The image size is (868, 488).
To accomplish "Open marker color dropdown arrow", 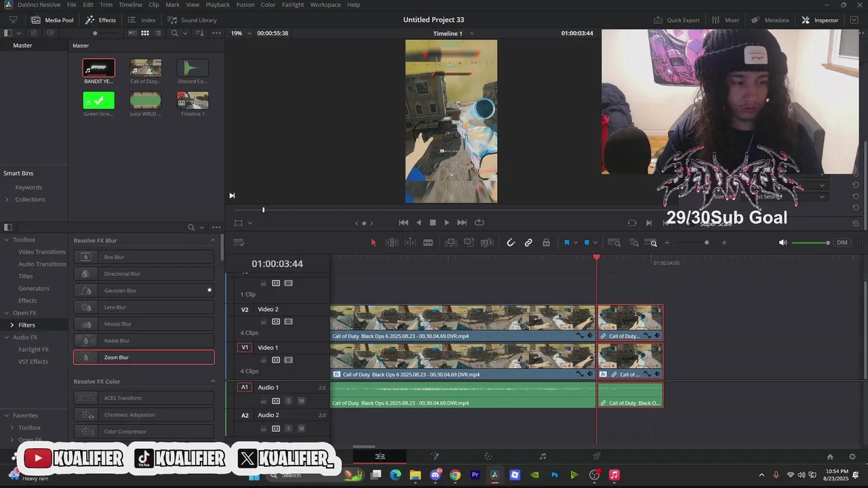I will (595, 243).
